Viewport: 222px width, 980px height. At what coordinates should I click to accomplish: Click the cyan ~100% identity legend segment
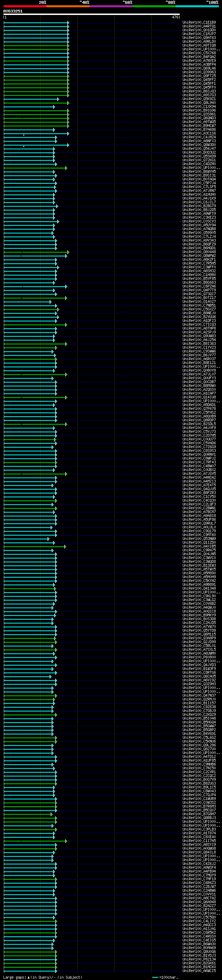pos(197,6)
